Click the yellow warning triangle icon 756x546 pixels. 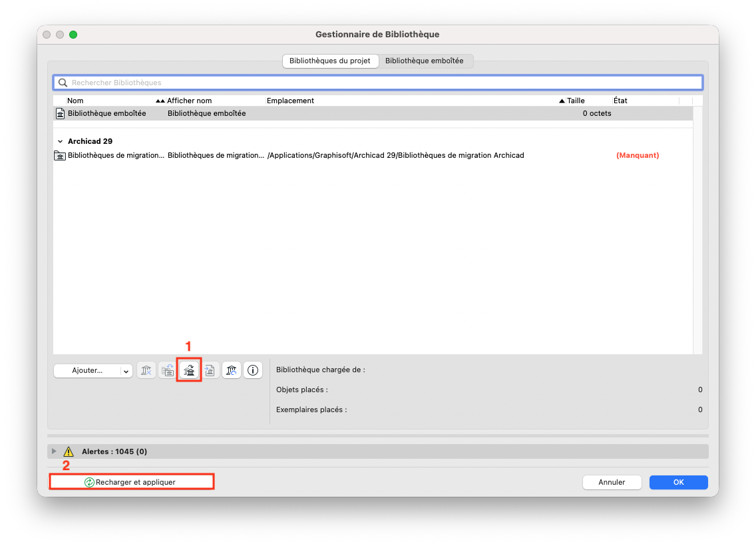coord(69,451)
